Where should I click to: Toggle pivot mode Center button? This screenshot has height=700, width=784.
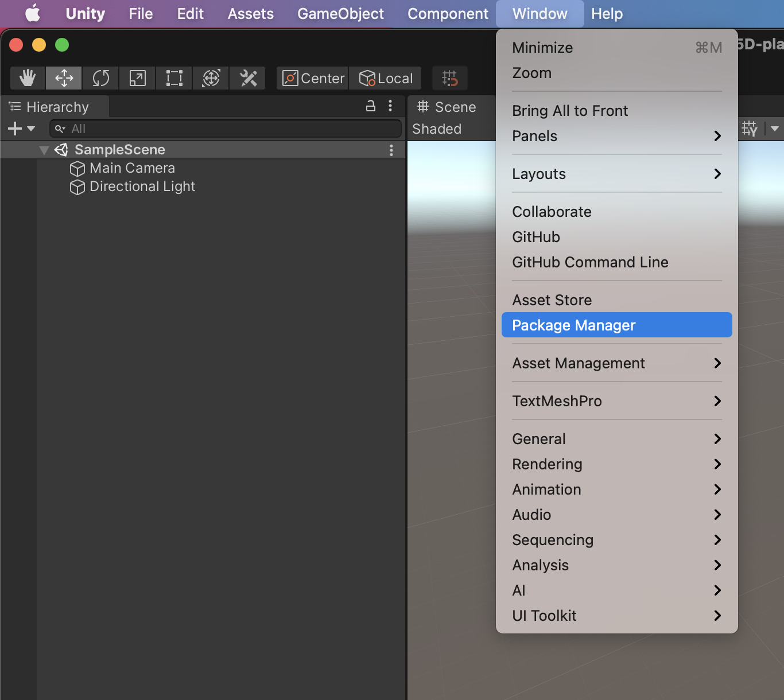[x=313, y=78]
